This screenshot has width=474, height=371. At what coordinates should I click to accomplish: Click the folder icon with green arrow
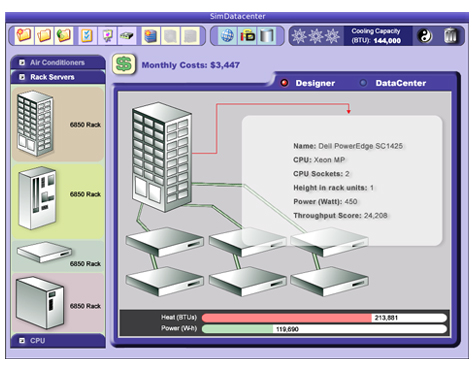(64, 35)
